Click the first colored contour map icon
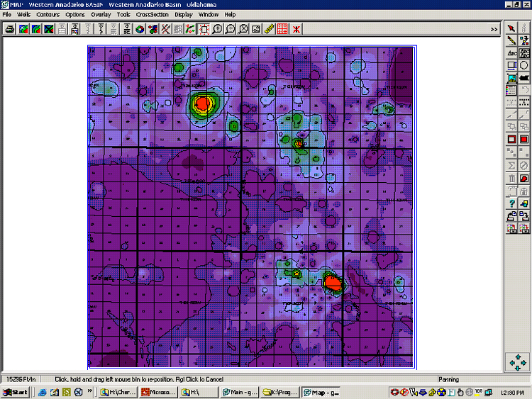The width and height of the screenshot is (532, 399). [23, 29]
